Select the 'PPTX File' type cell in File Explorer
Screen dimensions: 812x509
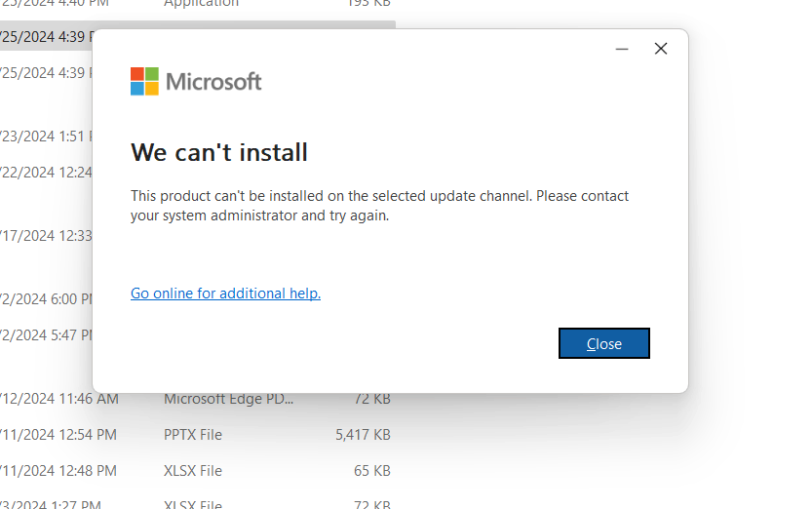(x=193, y=435)
